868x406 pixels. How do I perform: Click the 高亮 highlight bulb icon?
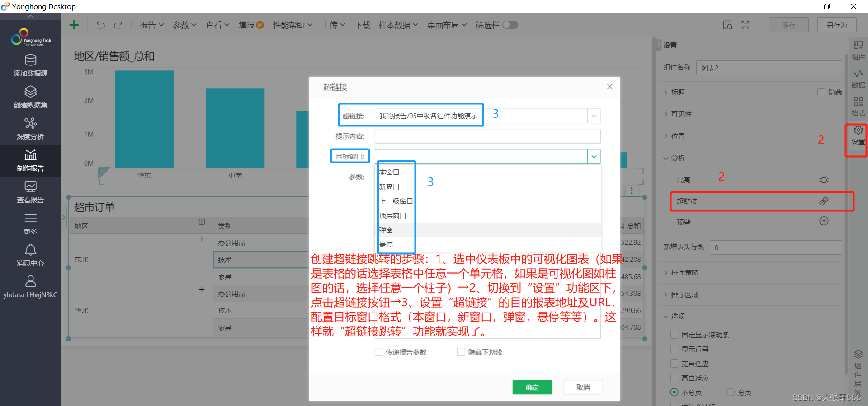pos(824,180)
